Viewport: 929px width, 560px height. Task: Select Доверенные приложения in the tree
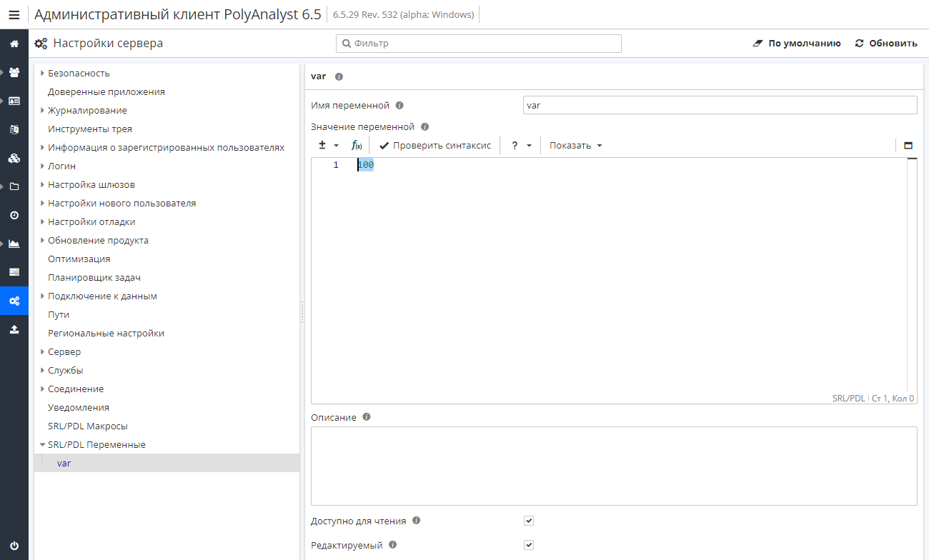106,91
